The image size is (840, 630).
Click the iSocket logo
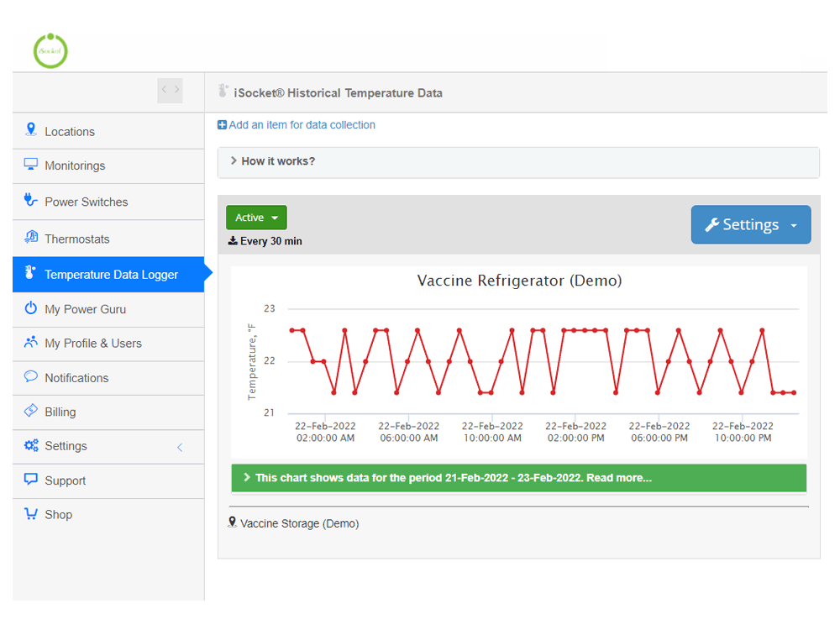click(50, 51)
